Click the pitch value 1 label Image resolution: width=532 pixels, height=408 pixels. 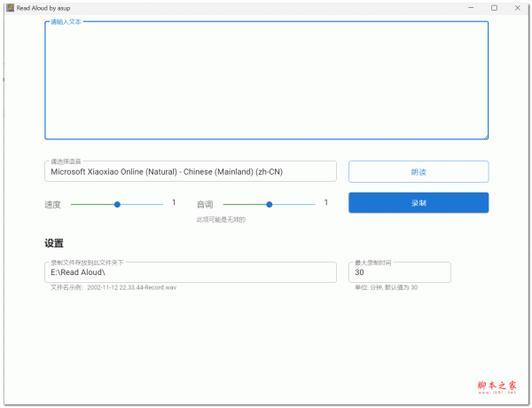click(325, 202)
